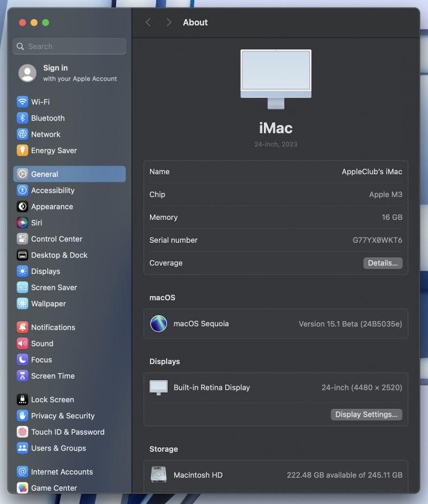Click the Wallpaper flower icon
The height and width of the screenshot is (504, 428).
coord(22,304)
